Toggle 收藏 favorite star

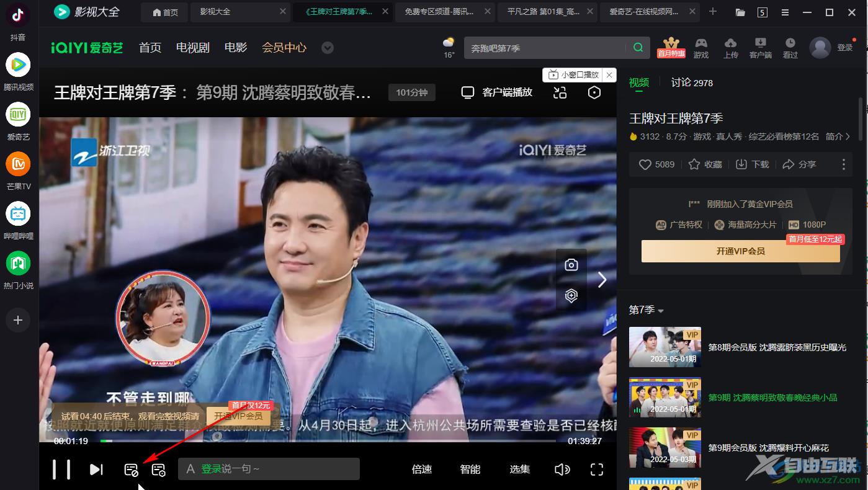[x=705, y=164]
